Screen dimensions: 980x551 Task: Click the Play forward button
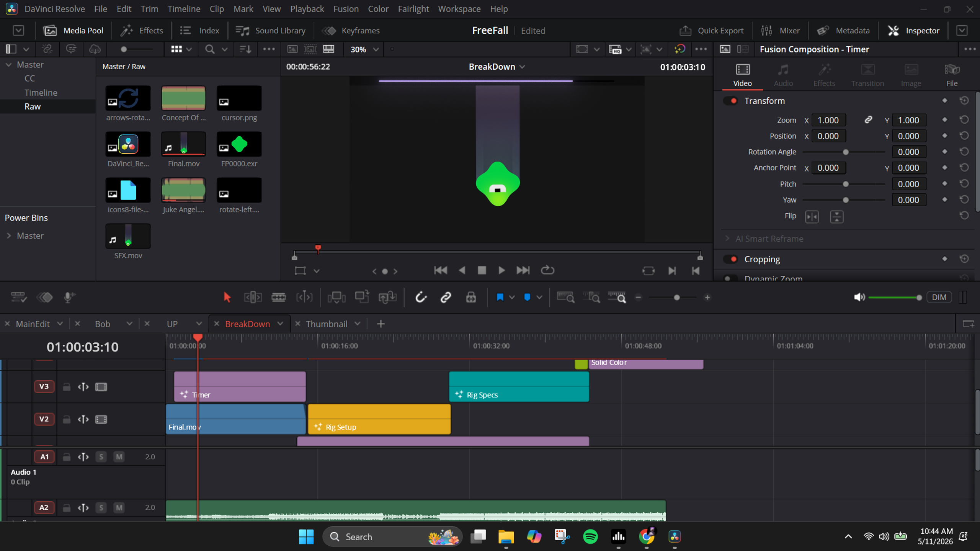(501, 270)
